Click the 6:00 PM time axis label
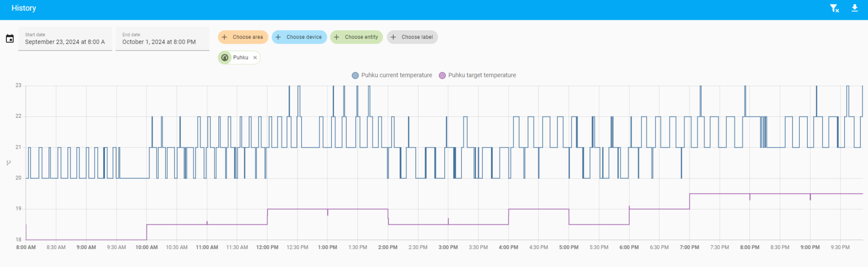This screenshot has width=868, height=267. pos(629,248)
